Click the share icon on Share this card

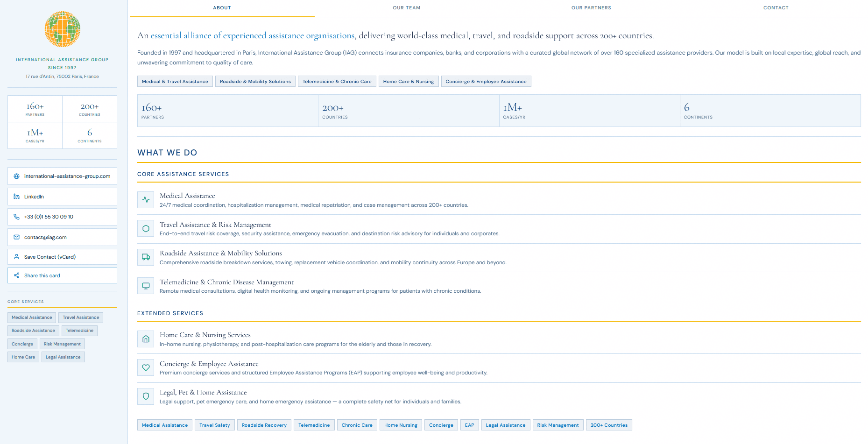16,275
